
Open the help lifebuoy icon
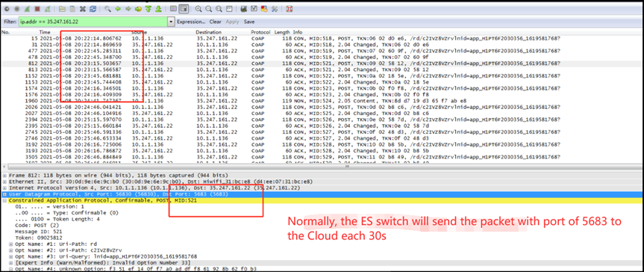pyautogui.click(x=289, y=9)
